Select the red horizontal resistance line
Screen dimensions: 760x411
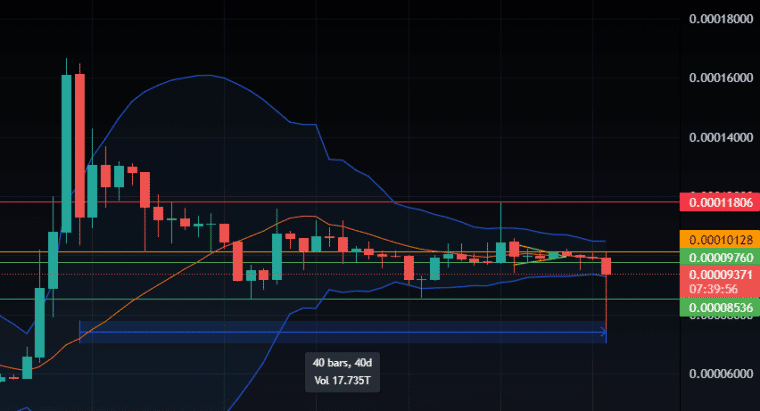pos(339,202)
